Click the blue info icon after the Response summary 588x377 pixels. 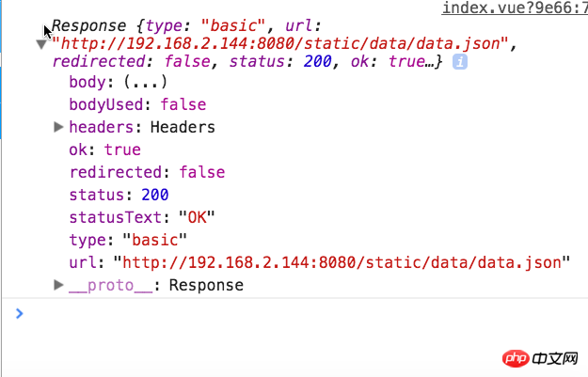coord(461,62)
